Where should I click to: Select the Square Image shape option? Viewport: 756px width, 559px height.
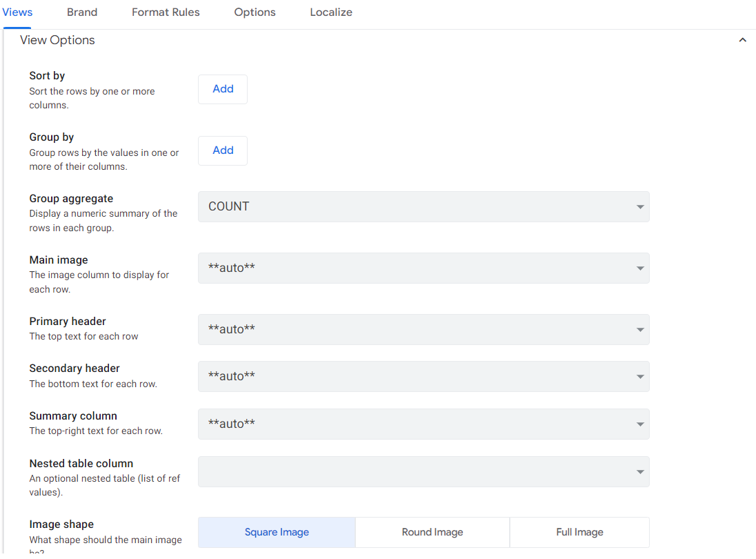(x=277, y=532)
